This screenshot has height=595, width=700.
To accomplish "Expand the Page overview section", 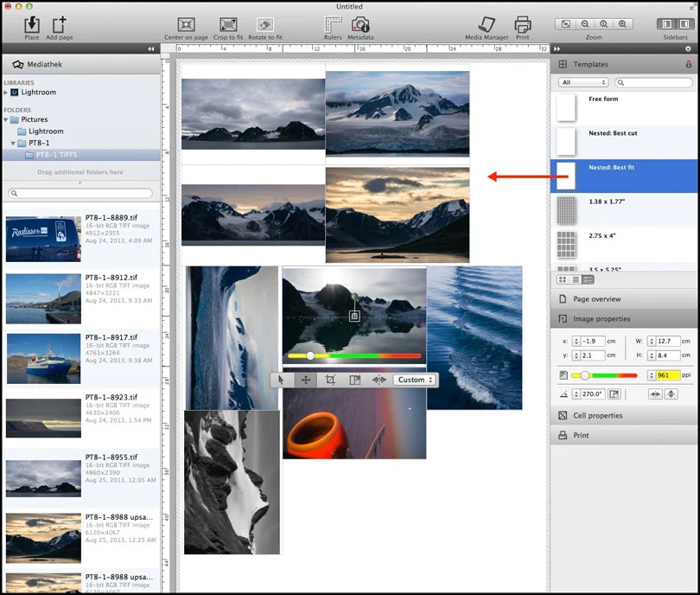I will (624, 299).
